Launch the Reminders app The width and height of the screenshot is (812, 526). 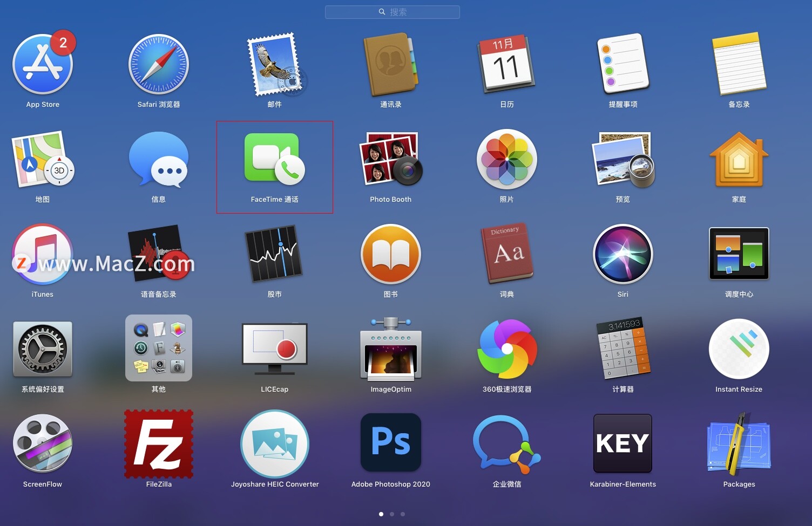(622, 63)
